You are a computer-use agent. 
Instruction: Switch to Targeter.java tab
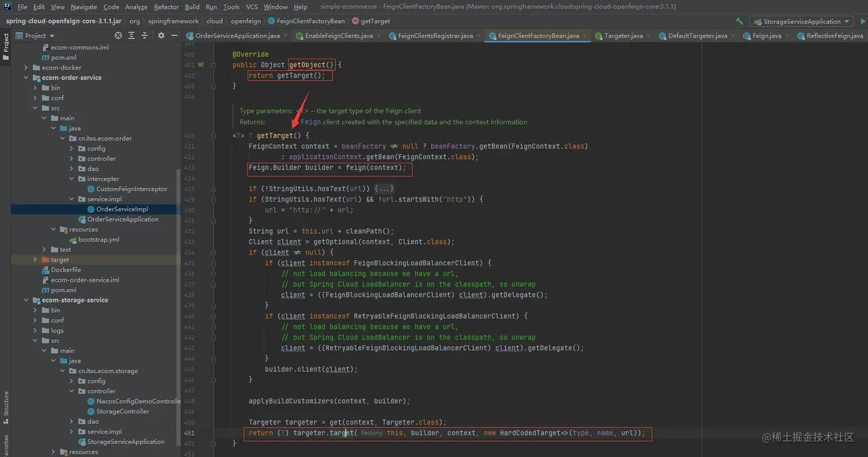click(x=623, y=36)
